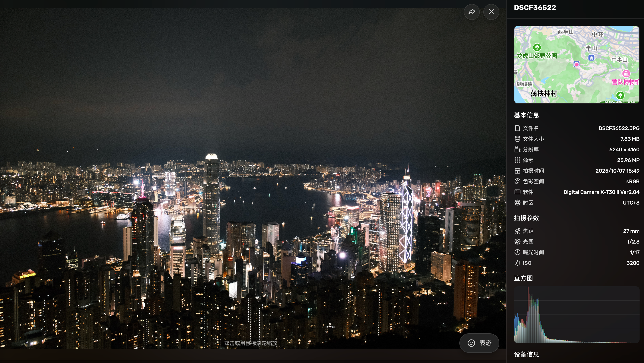
Task: Click the aperture icon beside 光圈
Action: pos(517,242)
